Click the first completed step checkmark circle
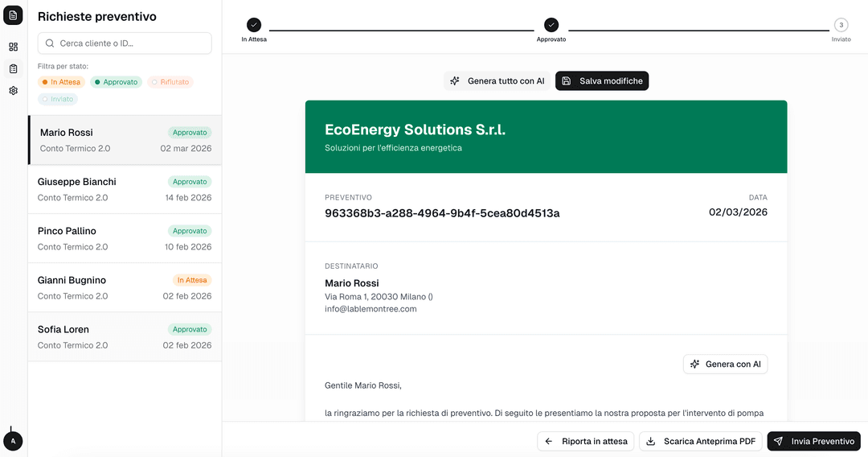Viewport: 868px width, 457px height. (254, 25)
